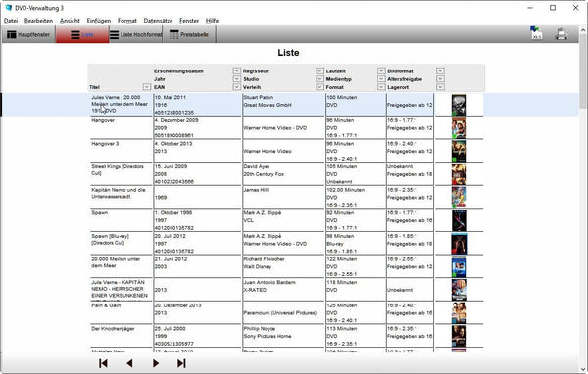Click director 'Richard Fleischer'

(264, 259)
